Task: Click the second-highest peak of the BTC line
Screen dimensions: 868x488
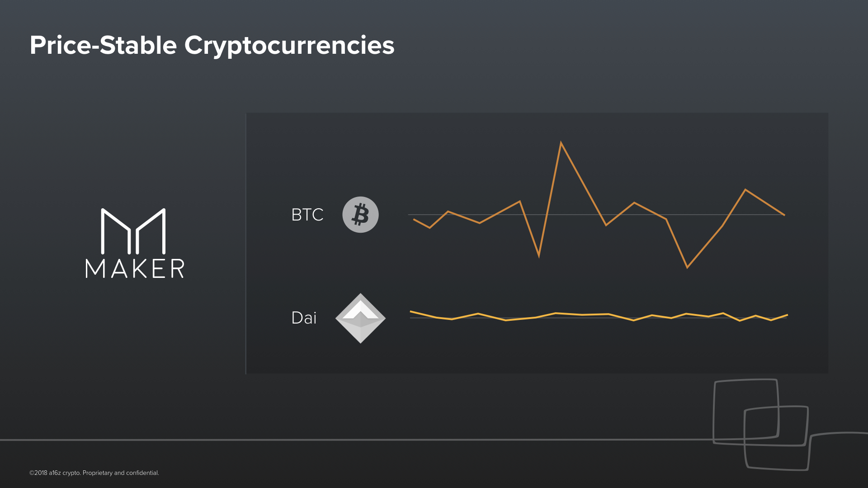Action: pos(745,190)
